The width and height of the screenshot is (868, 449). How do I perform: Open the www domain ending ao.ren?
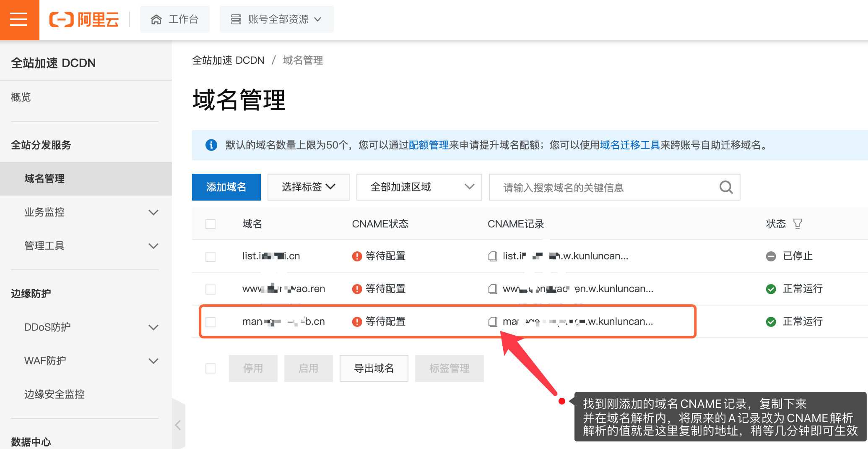[x=283, y=289]
